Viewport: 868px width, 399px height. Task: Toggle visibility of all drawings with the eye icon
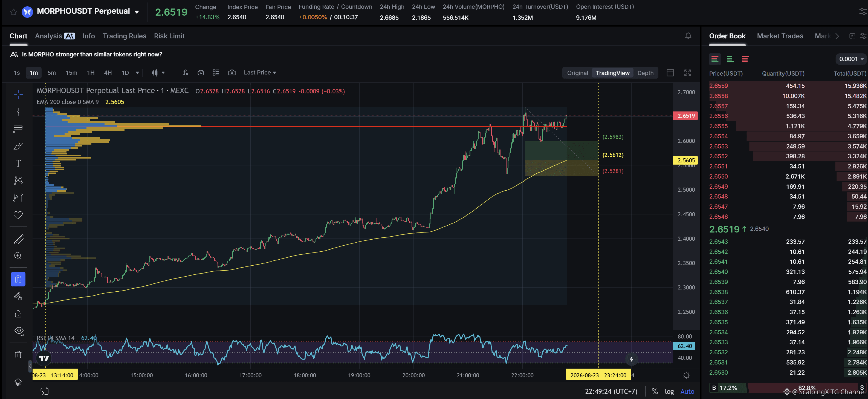coord(18,331)
